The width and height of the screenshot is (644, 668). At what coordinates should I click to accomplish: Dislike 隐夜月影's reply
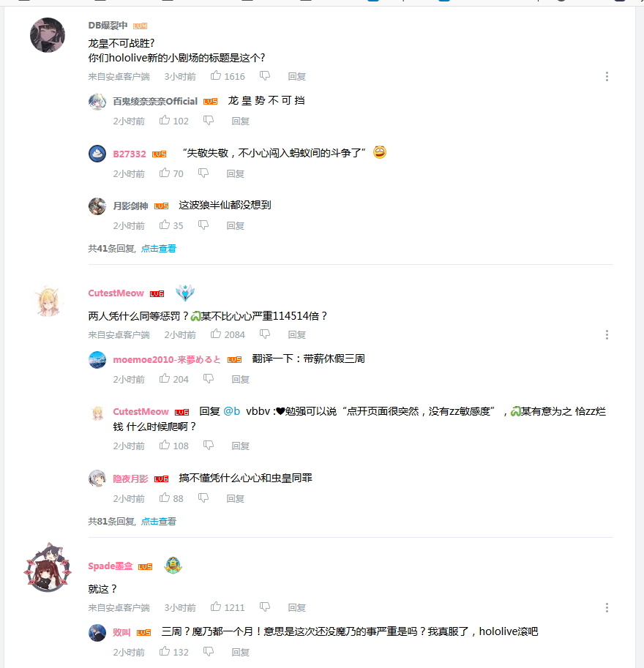pyautogui.click(x=203, y=498)
